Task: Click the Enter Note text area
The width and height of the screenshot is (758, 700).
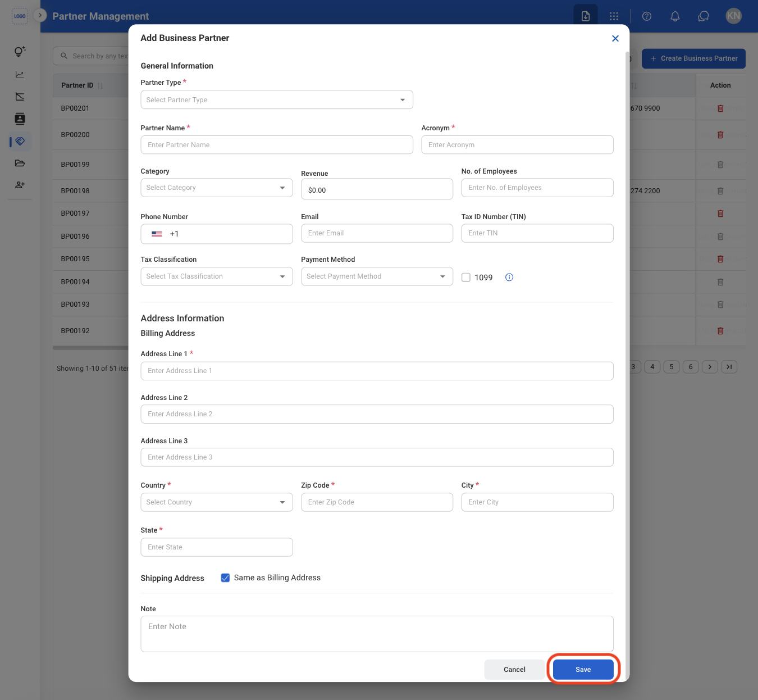Action: coord(377,634)
